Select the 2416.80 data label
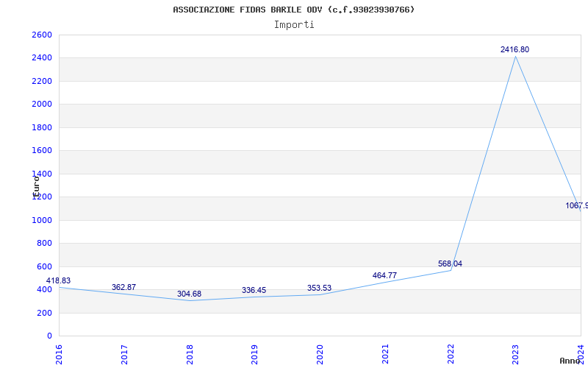 pyautogui.click(x=514, y=49)
